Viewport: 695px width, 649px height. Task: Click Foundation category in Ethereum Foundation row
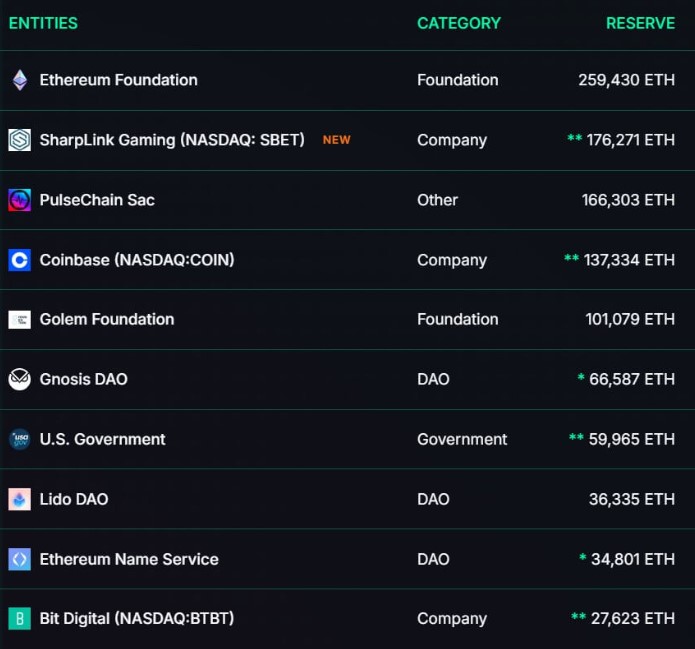coord(458,80)
